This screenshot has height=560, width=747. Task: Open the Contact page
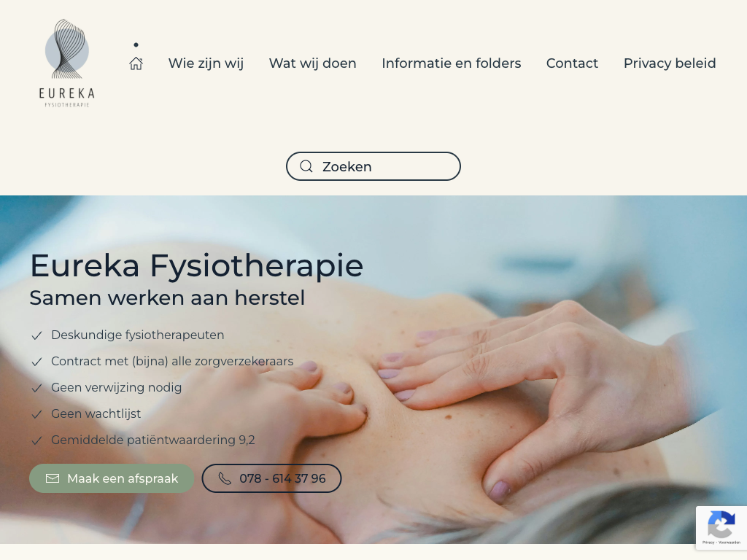click(572, 63)
